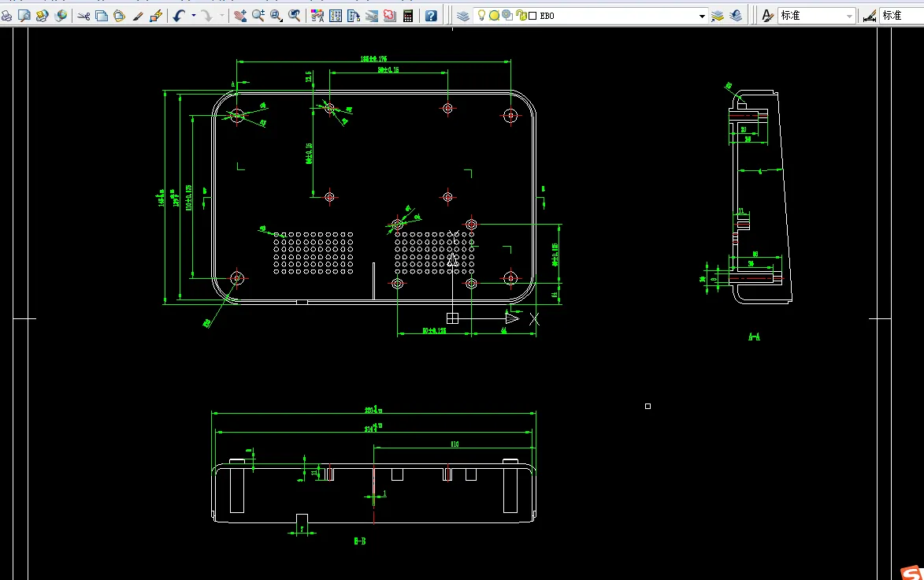Viewport: 924px width, 580px height.
Task: Click the Redo arrow
Action: pyautogui.click(x=207, y=16)
